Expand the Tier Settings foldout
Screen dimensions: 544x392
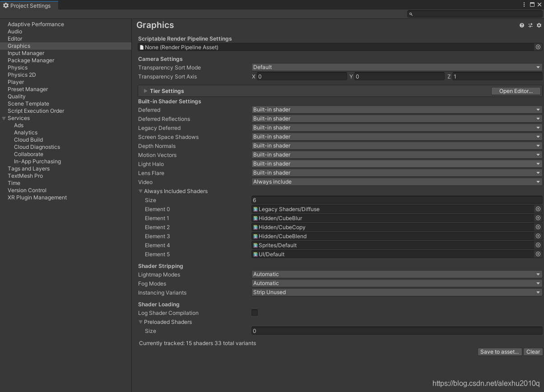coord(146,91)
